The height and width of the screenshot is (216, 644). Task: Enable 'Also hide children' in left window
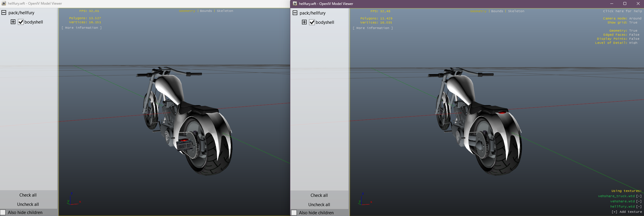3,213
